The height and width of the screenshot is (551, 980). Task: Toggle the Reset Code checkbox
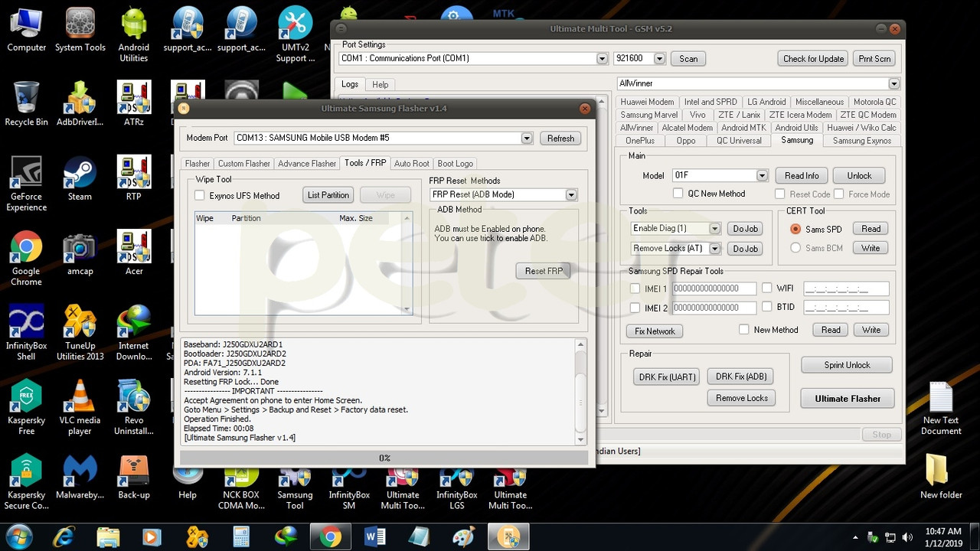[x=779, y=194]
